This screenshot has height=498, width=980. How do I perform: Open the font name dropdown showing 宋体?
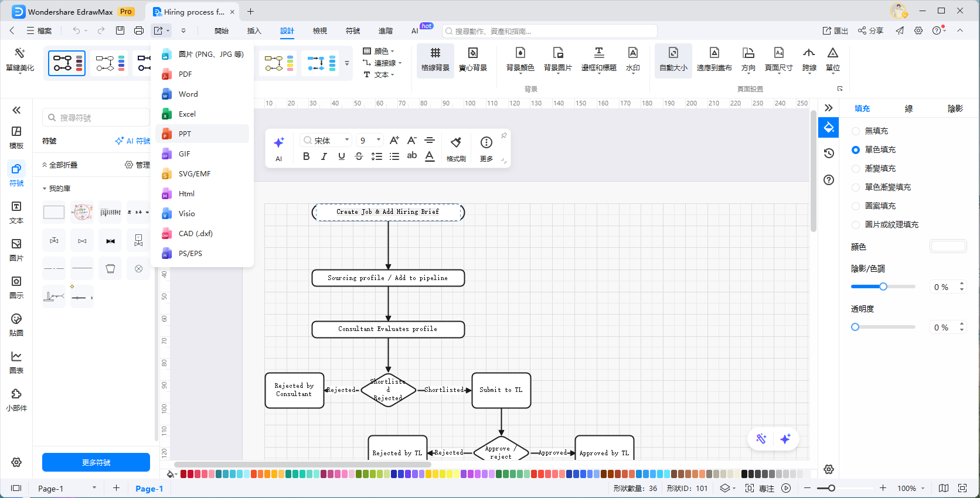(326, 141)
